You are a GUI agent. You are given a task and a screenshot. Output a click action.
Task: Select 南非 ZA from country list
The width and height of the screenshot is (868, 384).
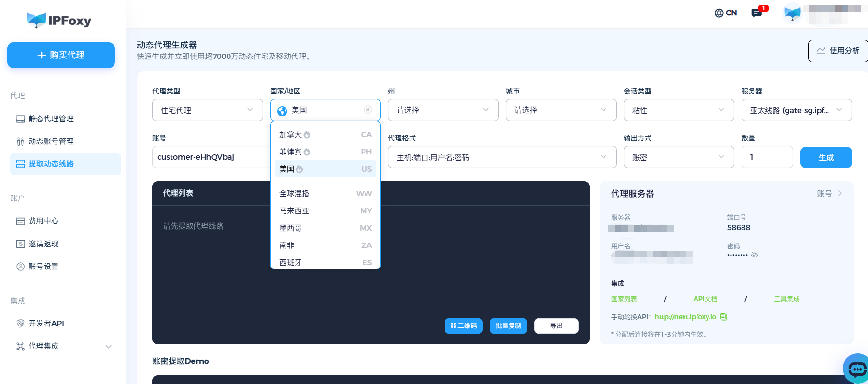tap(325, 245)
